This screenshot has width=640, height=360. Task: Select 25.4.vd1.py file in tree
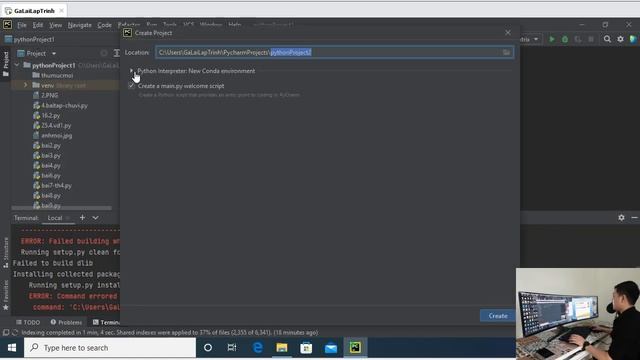point(56,125)
